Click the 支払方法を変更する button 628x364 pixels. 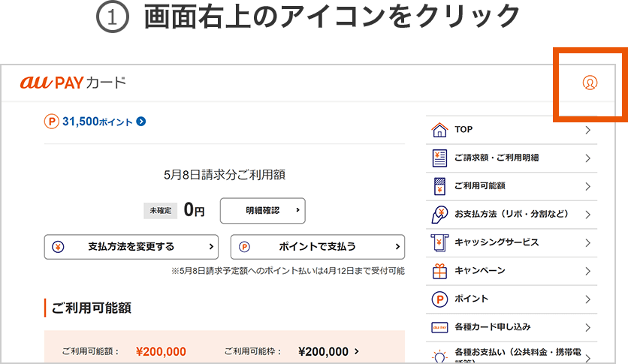[131, 247]
